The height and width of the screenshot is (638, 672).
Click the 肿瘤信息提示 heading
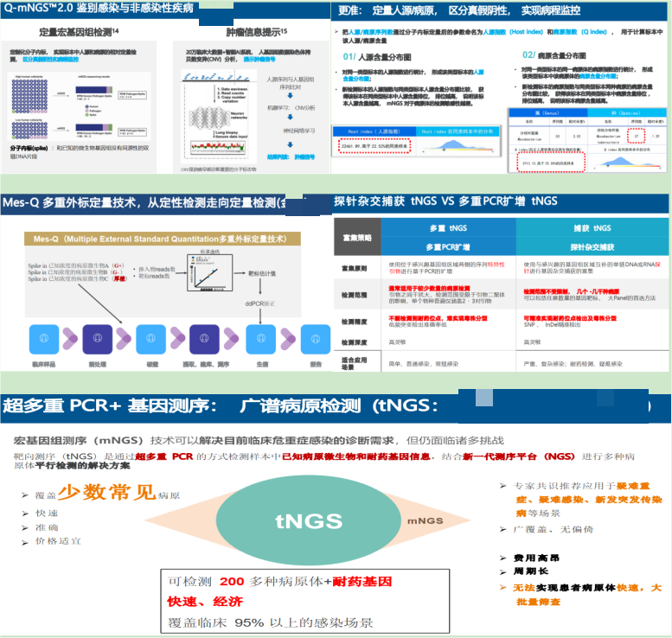coord(257,32)
